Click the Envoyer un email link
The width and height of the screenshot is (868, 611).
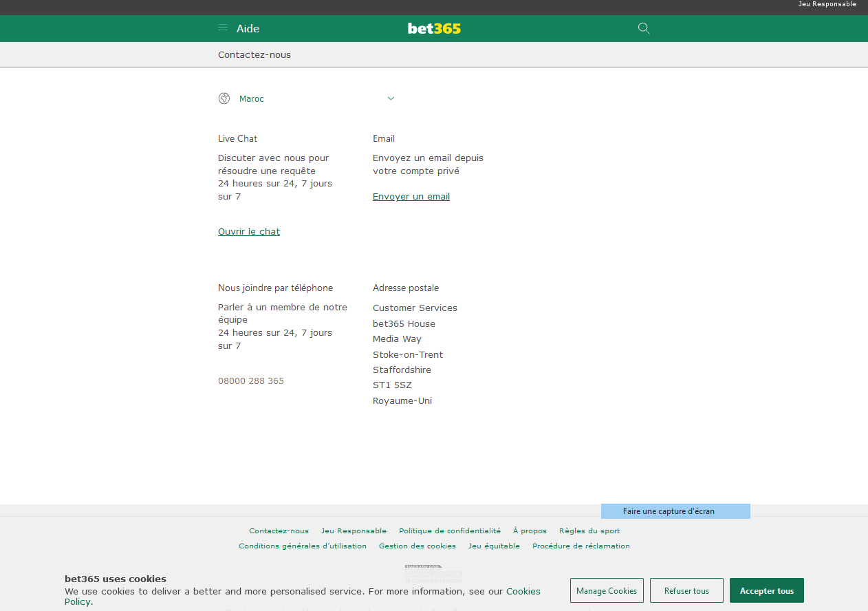click(411, 197)
